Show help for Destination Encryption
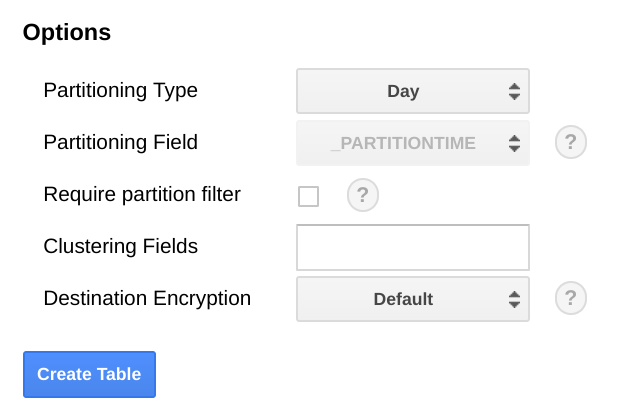The image size is (628, 412). click(x=570, y=298)
